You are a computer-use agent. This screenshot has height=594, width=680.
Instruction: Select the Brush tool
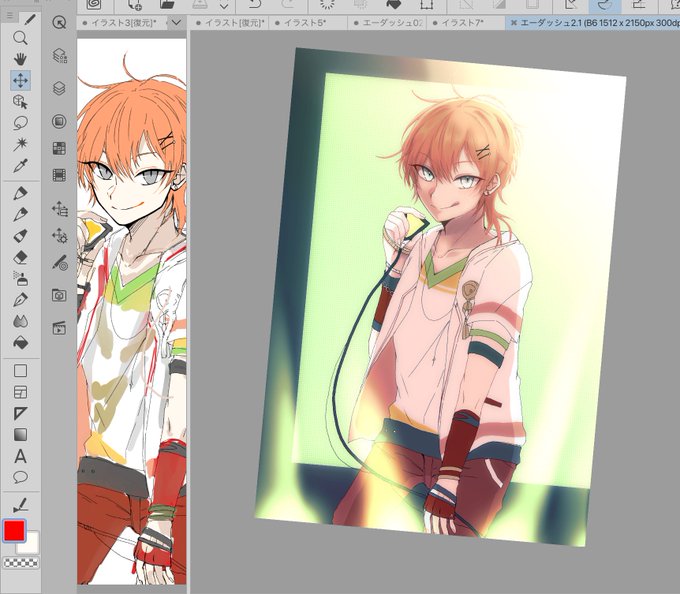click(20, 236)
